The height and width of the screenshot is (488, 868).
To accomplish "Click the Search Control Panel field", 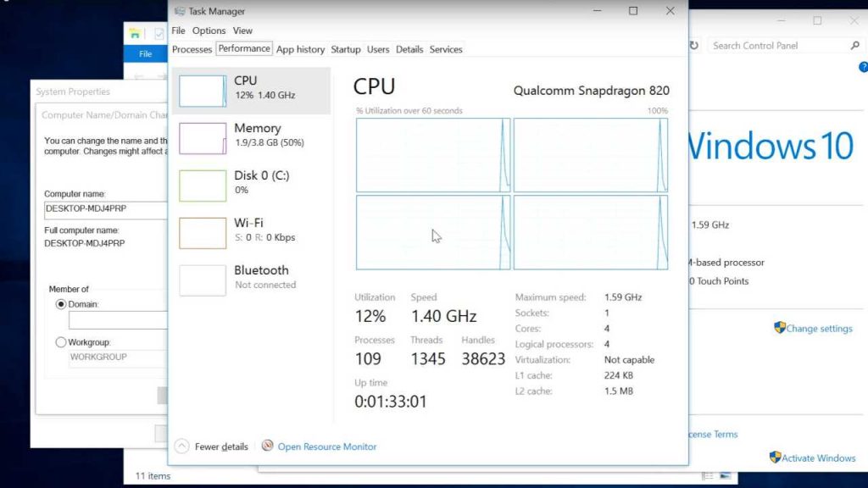I will click(780, 46).
